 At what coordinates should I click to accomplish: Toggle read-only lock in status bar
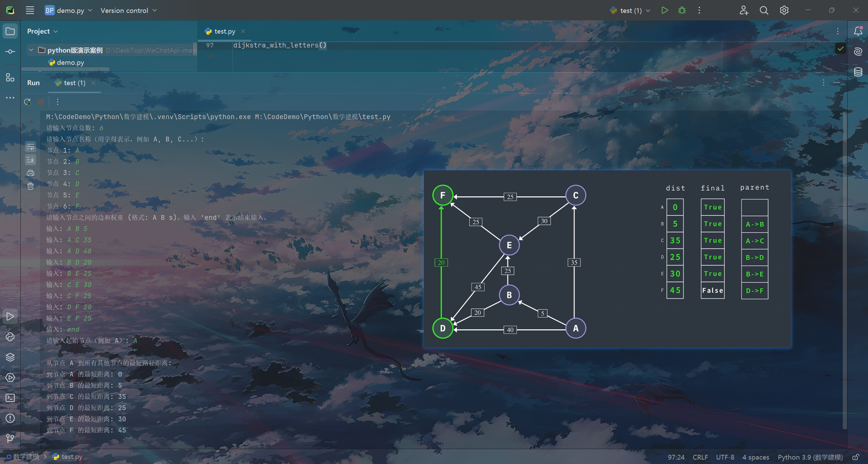click(x=856, y=457)
